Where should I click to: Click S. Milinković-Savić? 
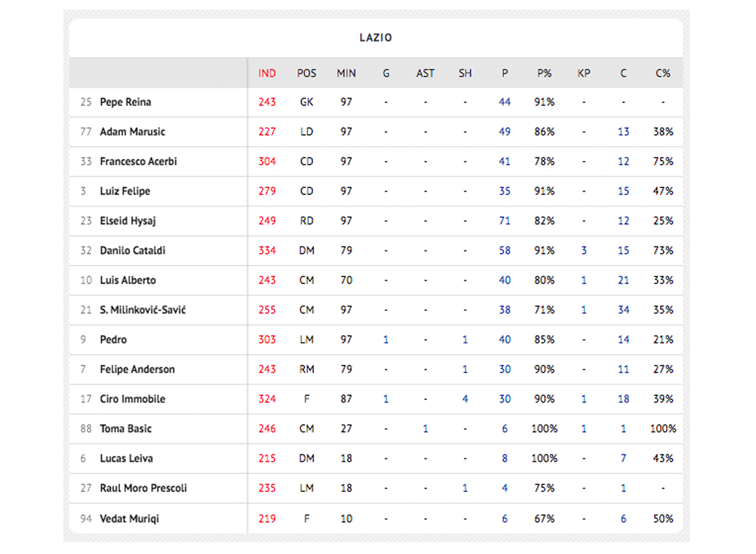143,310
